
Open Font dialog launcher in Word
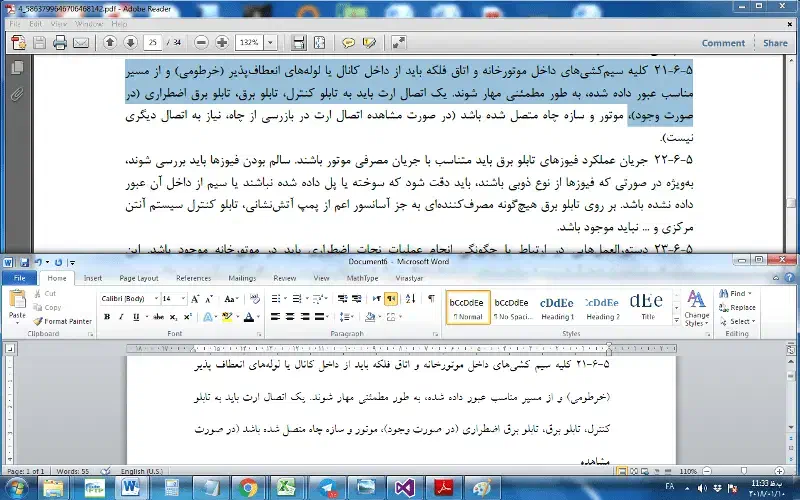[259, 334]
